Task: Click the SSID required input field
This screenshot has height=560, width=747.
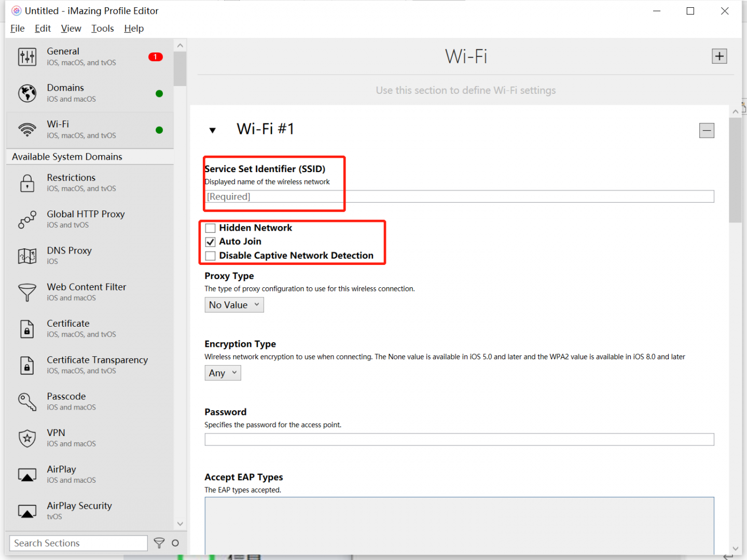Action: point(459,197)
